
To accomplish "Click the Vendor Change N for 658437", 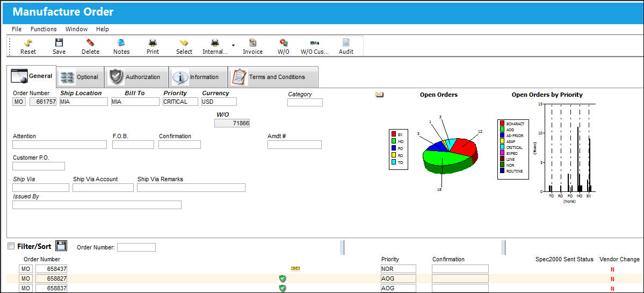I will pyautogui.click(x=612, y=269).
